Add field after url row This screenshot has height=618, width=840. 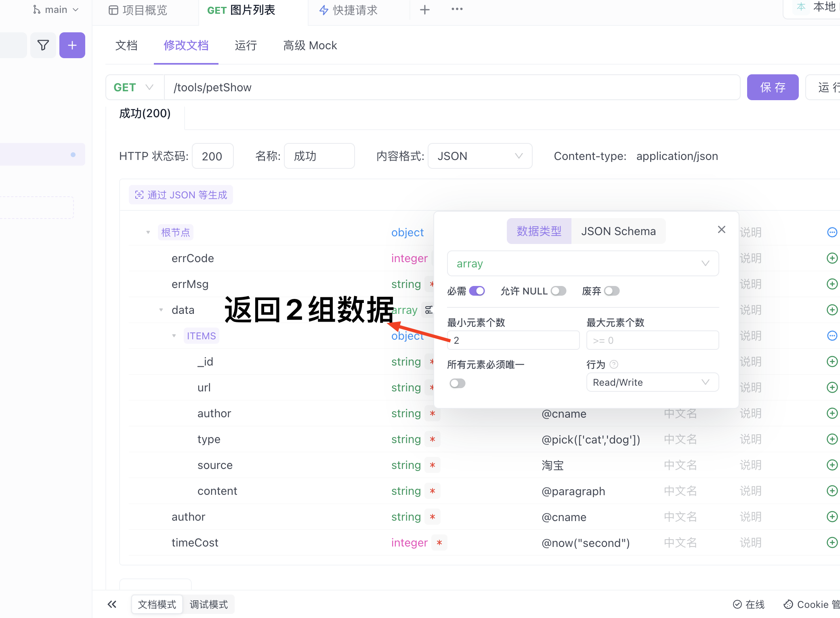pyautogui.click(x=832, y=387)
